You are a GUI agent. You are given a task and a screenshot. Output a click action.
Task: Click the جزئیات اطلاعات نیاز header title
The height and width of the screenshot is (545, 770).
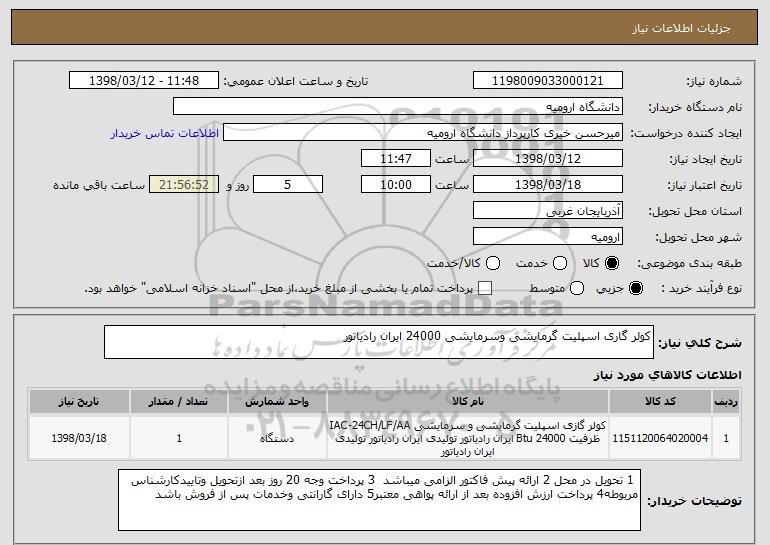click(681, 28)
